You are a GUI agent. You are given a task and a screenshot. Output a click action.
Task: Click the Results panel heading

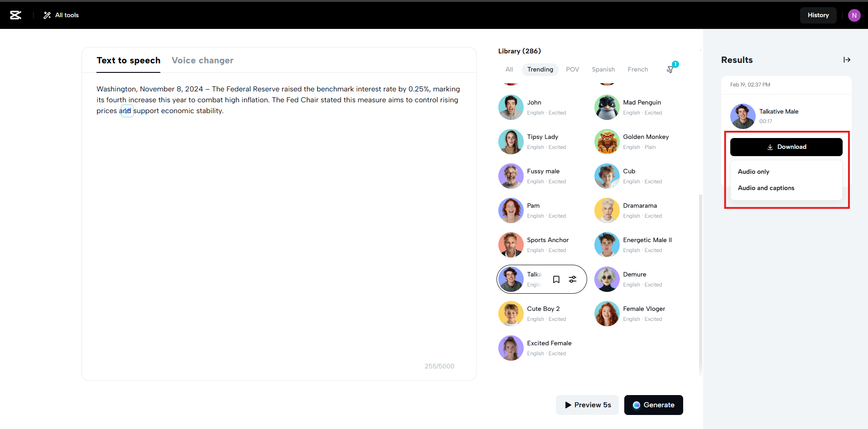tap(737, 60)
